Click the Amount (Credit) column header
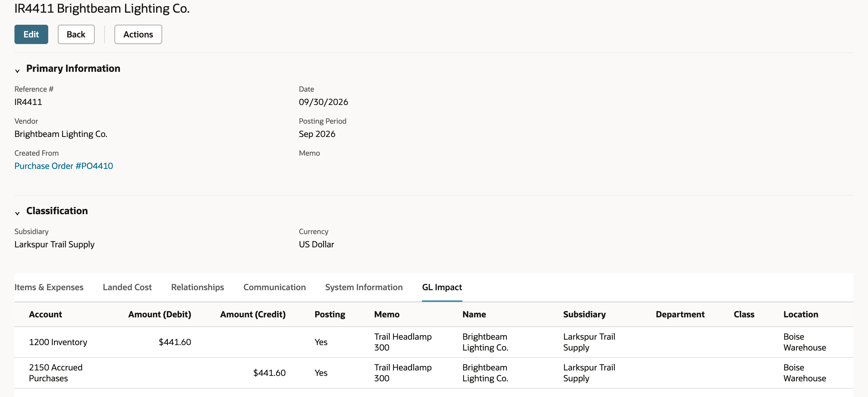 253,314
